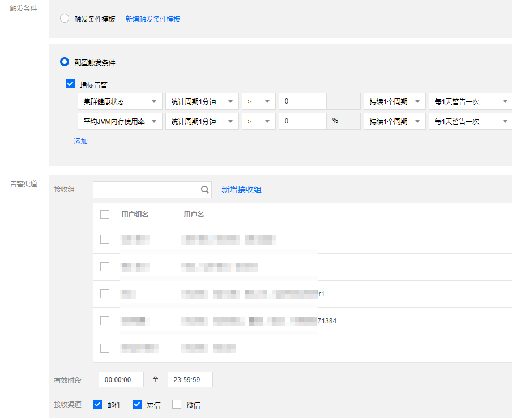Check the first user group row checkbox
The image size is (512, 420).
click(104, 239)
